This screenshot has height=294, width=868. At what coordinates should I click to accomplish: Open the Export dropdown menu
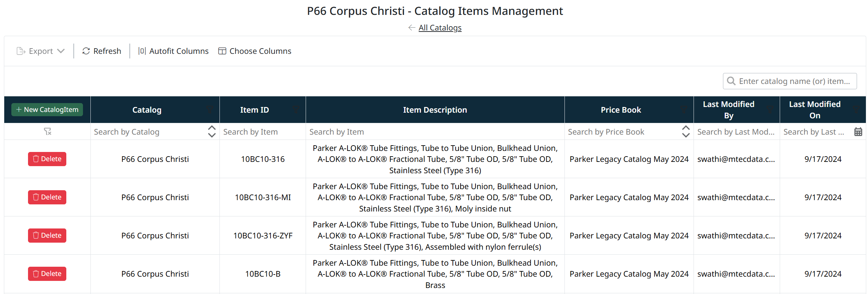pos(41,51)
